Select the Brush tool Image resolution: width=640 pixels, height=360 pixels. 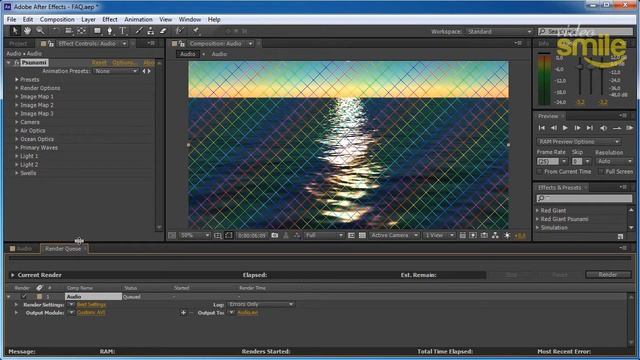[x=139, y=31]
